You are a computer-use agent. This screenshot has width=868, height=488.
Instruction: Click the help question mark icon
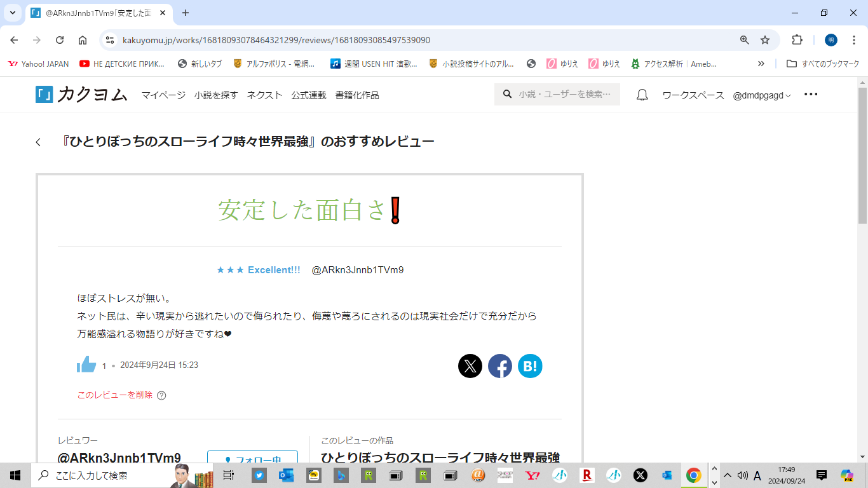[x=161, y=395]
